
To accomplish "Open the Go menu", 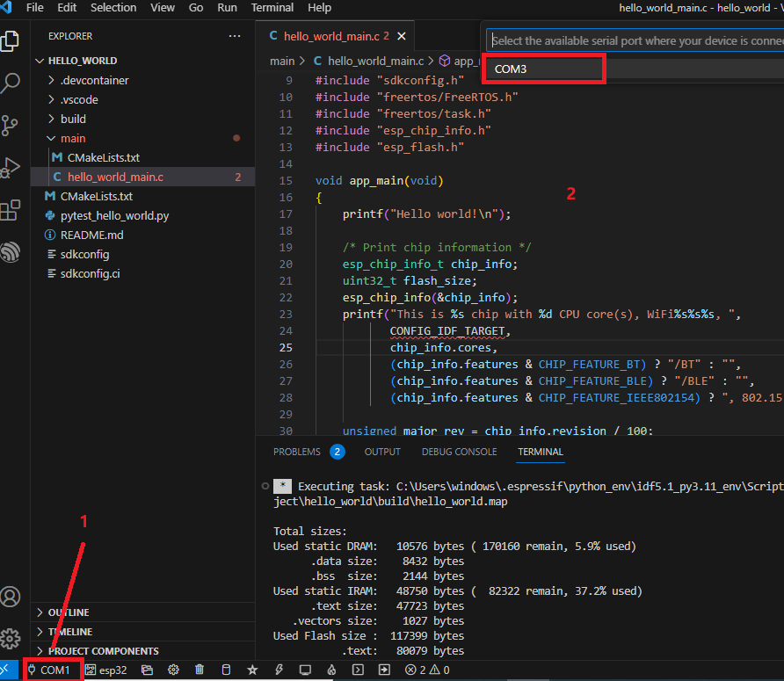I will [x=196, y=8].
